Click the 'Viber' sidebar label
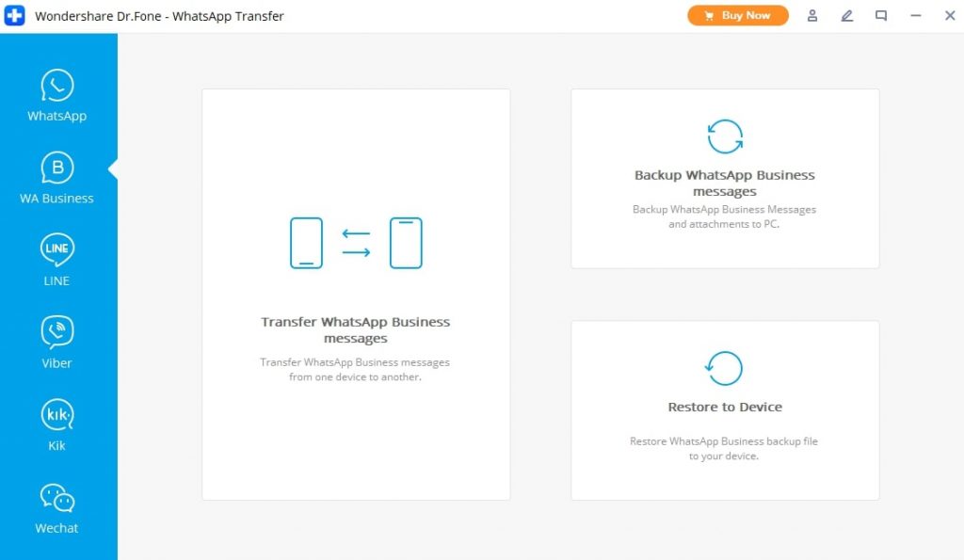The height and width of the screenshot is (560, 964). click(56, 363)
